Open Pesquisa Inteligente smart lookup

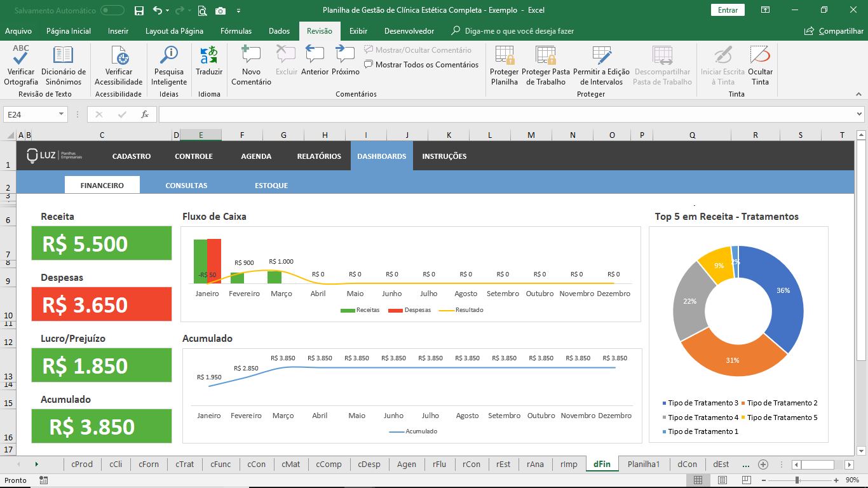[x=169, y=65]
